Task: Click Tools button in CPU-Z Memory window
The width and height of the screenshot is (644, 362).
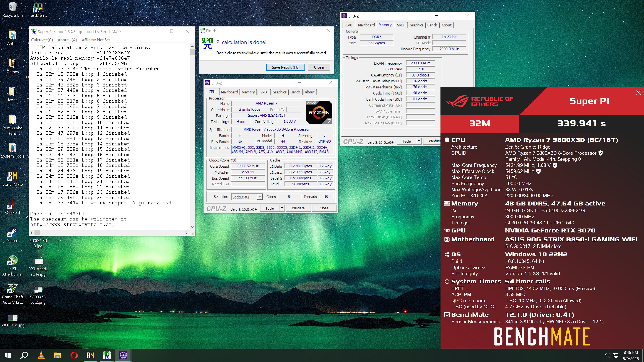Action: (406, 141)
